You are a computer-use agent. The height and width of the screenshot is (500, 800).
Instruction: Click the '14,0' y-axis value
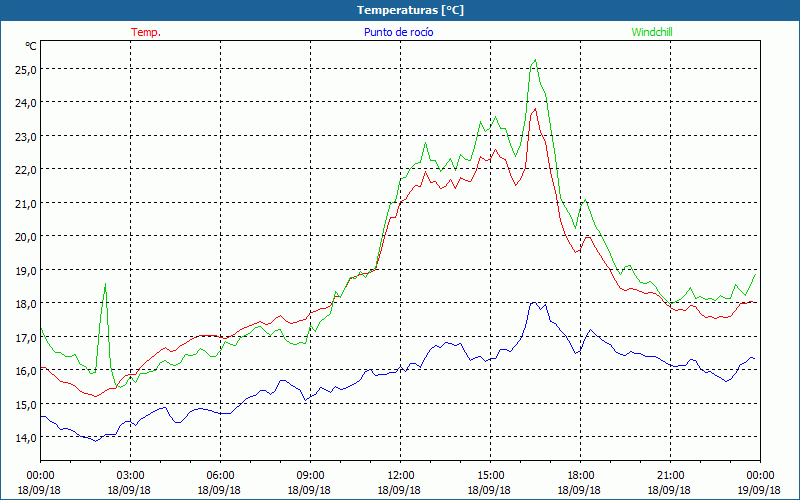(27, 438)
